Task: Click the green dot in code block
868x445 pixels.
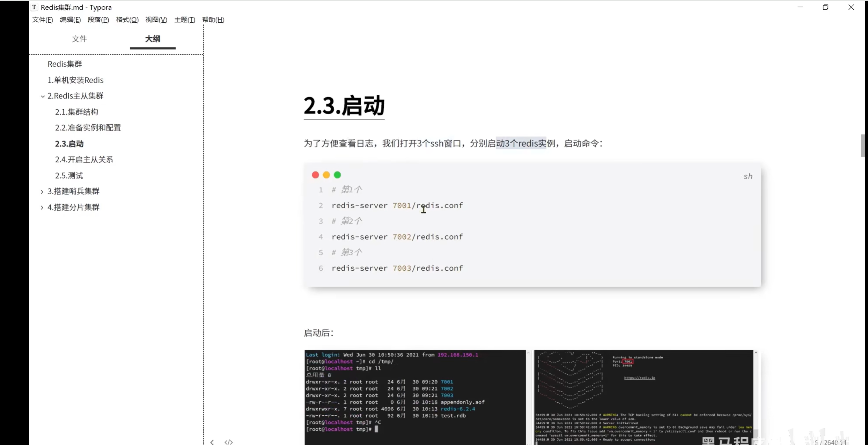Action: click(x=337, y=175)
